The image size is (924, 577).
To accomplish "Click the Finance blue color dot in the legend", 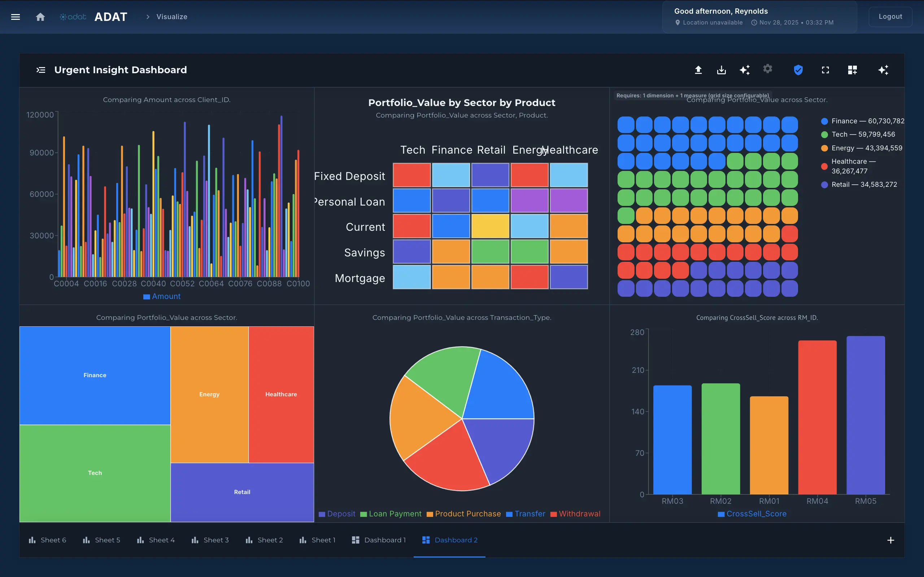I will click(825, 121).
